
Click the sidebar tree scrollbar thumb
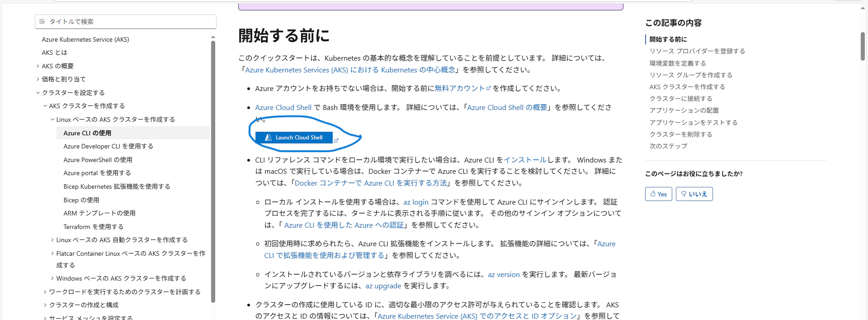tap(213, 171)
